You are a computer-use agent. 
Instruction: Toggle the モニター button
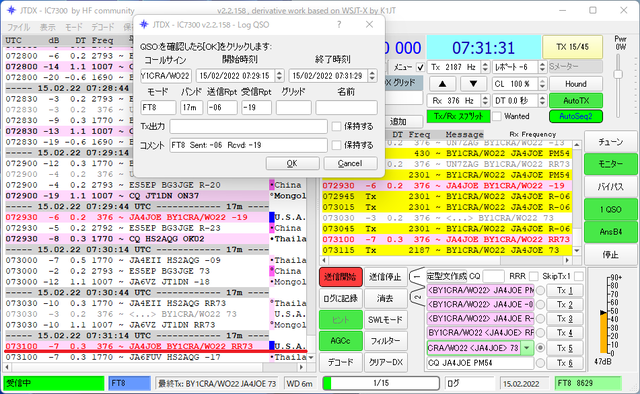pos(611,164)
